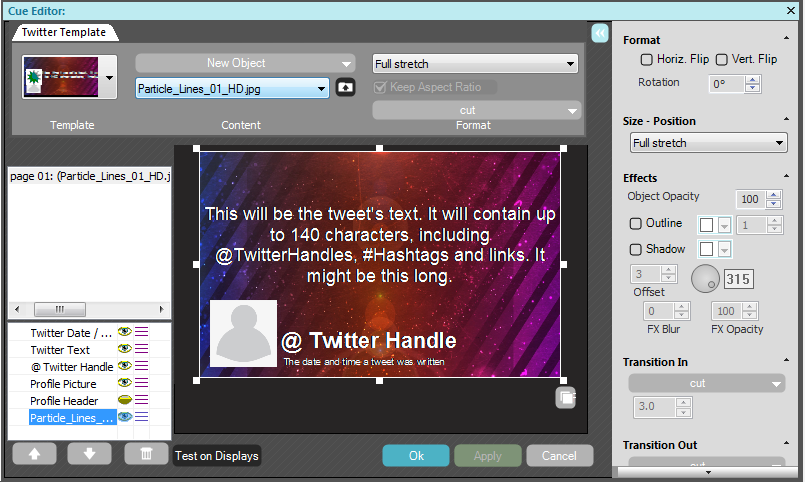Open the template thumbnail dropdown arrow
Screen dimensions: 805x482
coord(109,78)
